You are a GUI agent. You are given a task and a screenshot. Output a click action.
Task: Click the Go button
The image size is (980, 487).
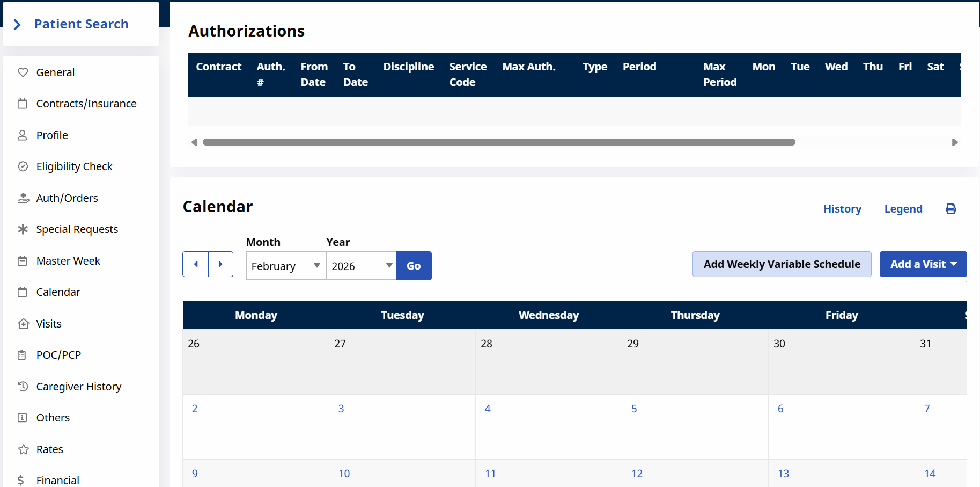pos(413,266)
